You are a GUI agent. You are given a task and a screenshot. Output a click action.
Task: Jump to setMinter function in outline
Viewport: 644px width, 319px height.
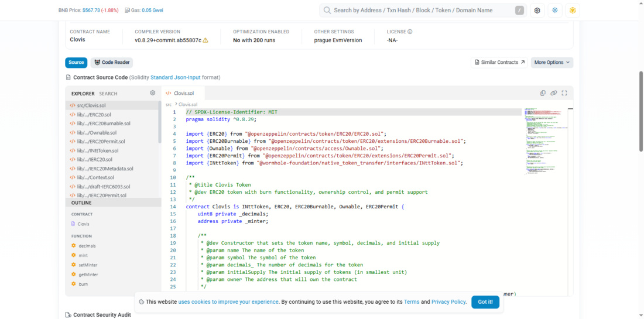tap(88, 265)
